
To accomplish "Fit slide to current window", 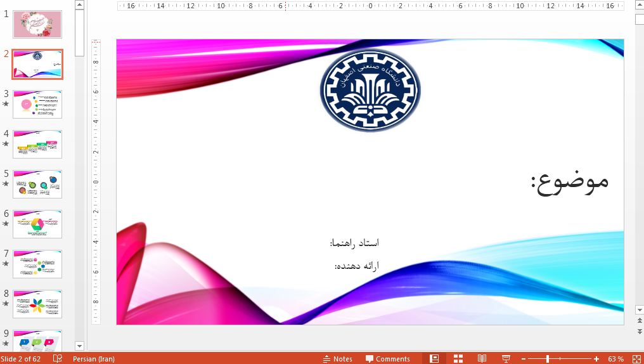I will point(636,359).
